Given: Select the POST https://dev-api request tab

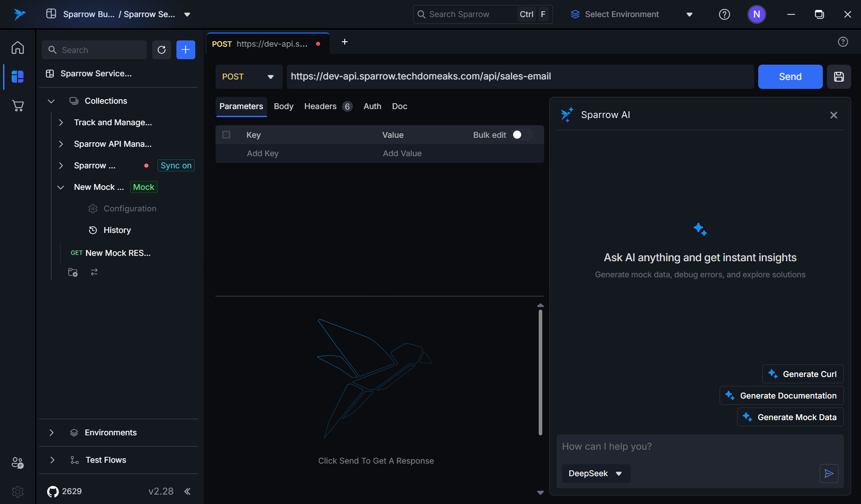Looking at the screenshot, I should pyautogui.click(x=268, y=44).
